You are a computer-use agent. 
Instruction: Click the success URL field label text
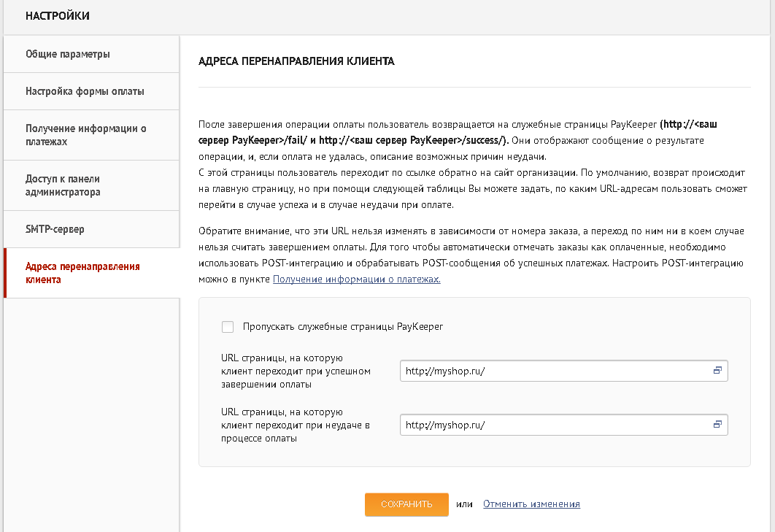296,371
